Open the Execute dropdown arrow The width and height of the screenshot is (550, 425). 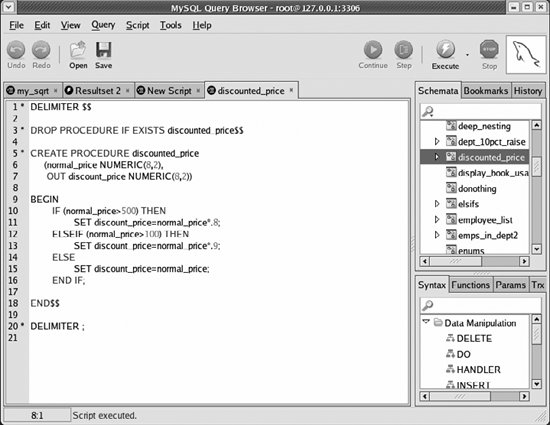click(x=467, y=55)
